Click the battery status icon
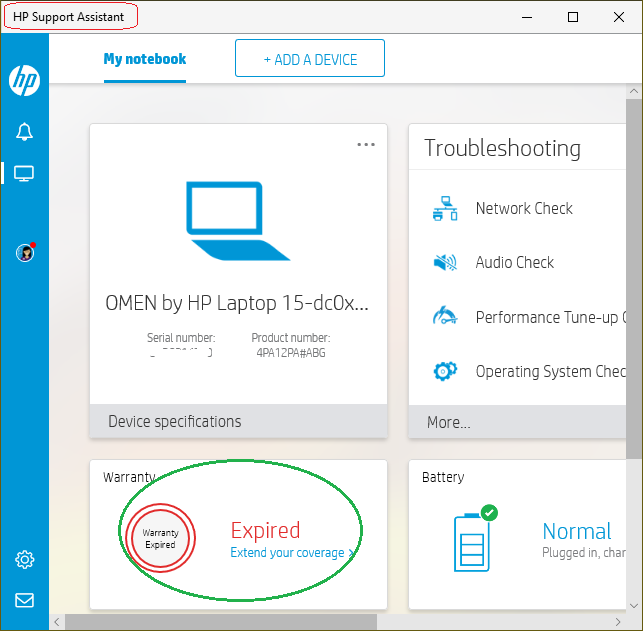This screenshot has height=631, width=643. [475, 538]
